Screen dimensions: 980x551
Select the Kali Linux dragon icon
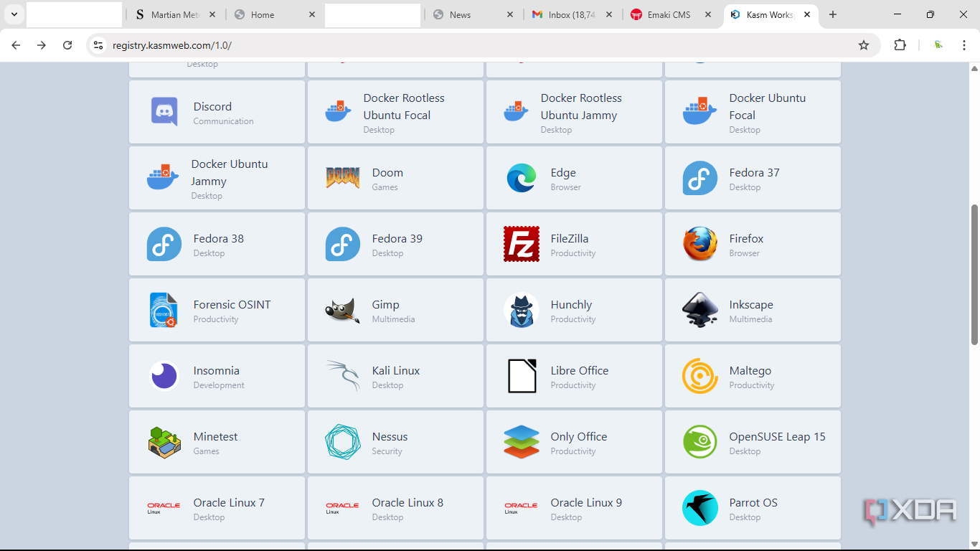[x=343, y=375]
